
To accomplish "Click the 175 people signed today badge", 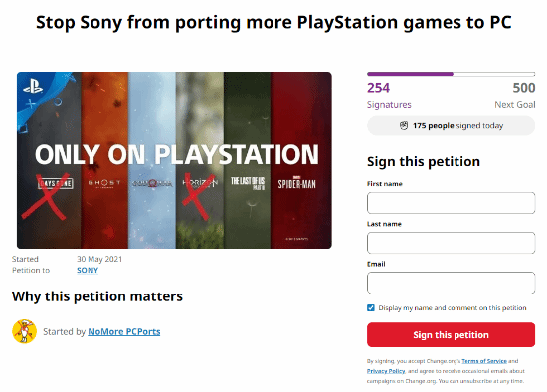I will pos(452,126).
